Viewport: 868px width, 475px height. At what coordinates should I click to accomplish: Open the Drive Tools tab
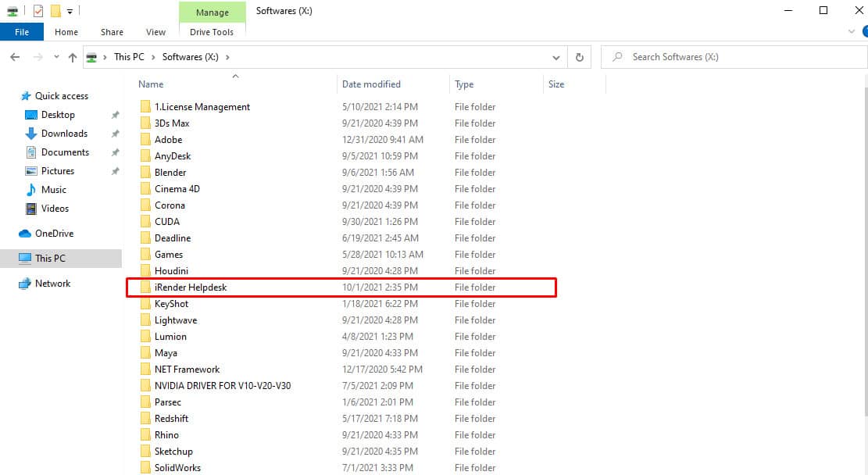[x=211, y=32]
